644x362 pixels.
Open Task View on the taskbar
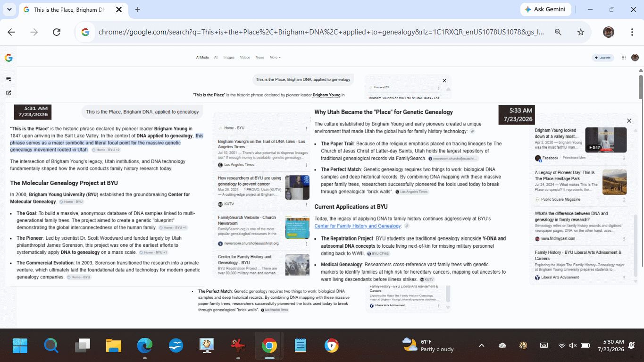(x=83, y=346)
